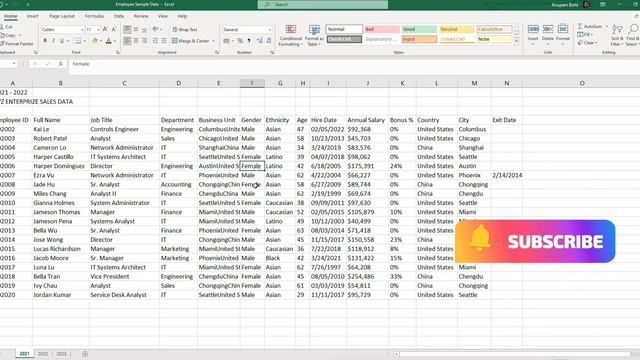Open the Font group dialog launcher
Image resolution: width=640 pixels, height=360 pixels.
118,52
